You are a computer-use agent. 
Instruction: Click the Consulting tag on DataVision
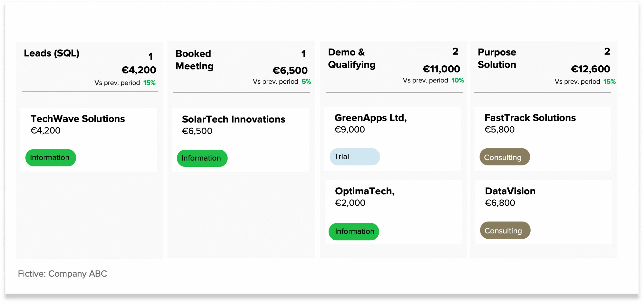click(x=505, y=231)
